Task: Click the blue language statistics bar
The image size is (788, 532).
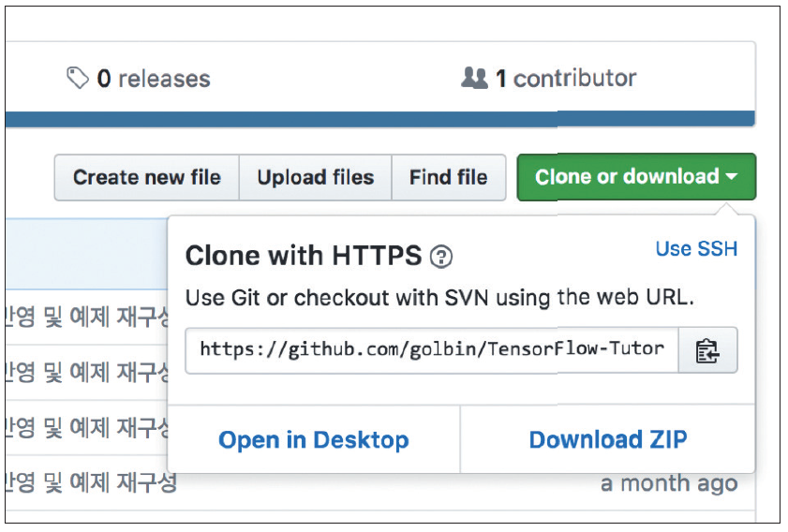Action: click(379, 119)
